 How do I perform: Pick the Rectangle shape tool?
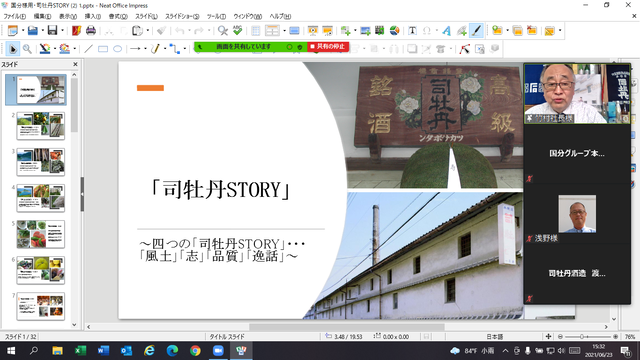coord(103,49)
